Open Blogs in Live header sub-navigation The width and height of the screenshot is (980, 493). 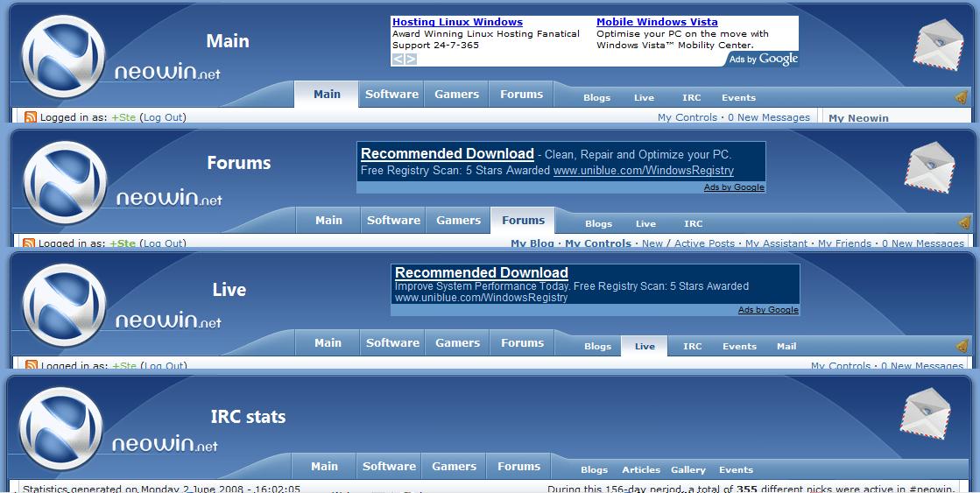coord(597,346)
